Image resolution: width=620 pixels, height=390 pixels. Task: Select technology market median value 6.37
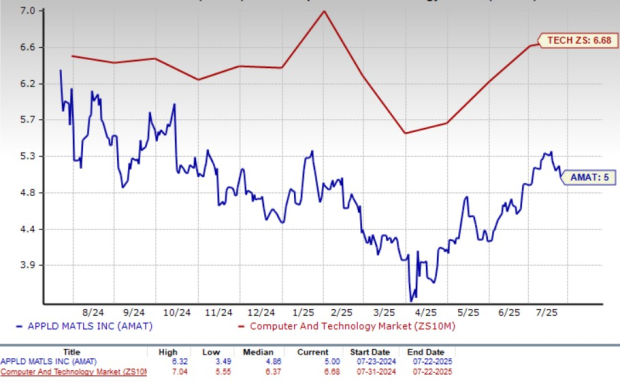click(273, 372)
